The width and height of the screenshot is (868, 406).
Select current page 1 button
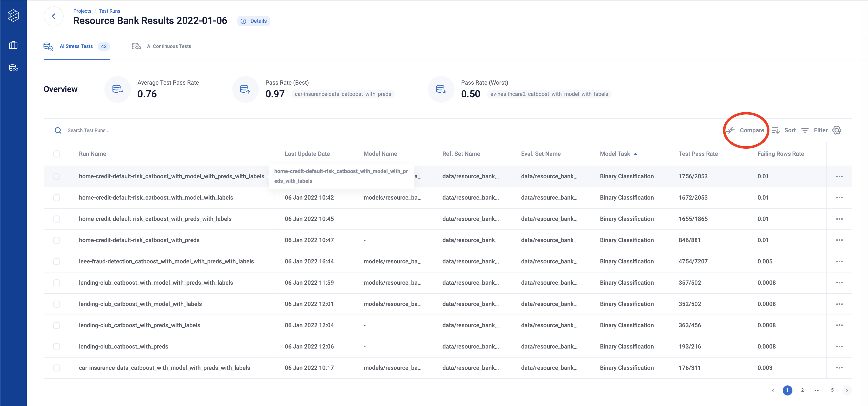(x=787, y=391)
